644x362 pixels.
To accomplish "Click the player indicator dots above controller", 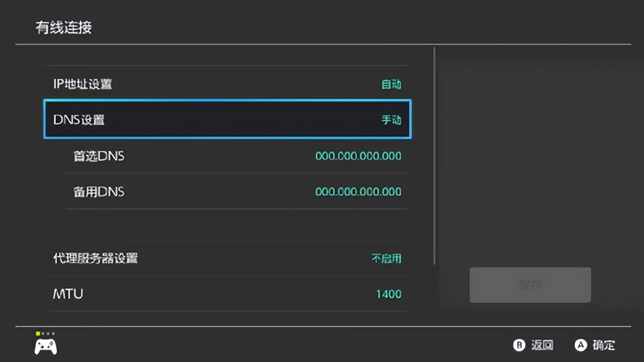I will 45,333.
